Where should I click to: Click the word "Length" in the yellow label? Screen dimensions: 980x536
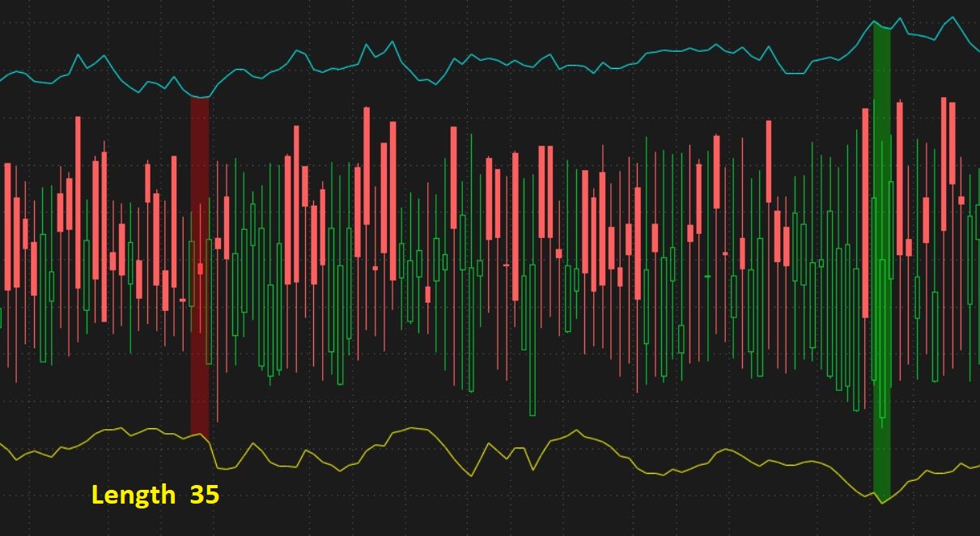coord(133,495)
